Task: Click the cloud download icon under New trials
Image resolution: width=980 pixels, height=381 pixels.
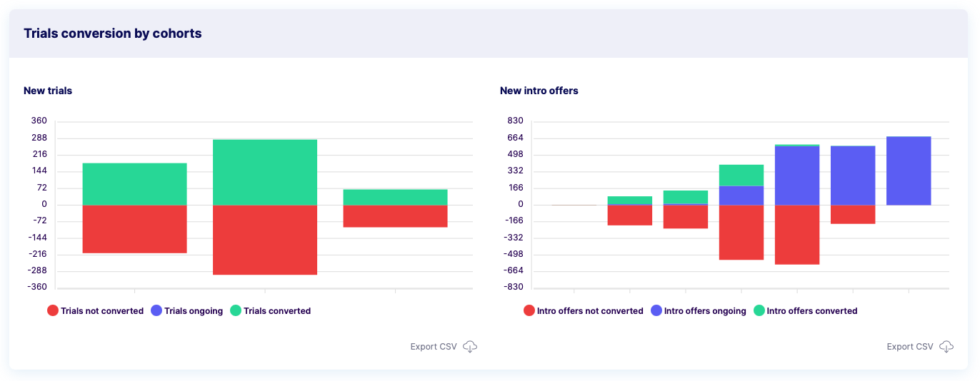Action: (469, 347)
